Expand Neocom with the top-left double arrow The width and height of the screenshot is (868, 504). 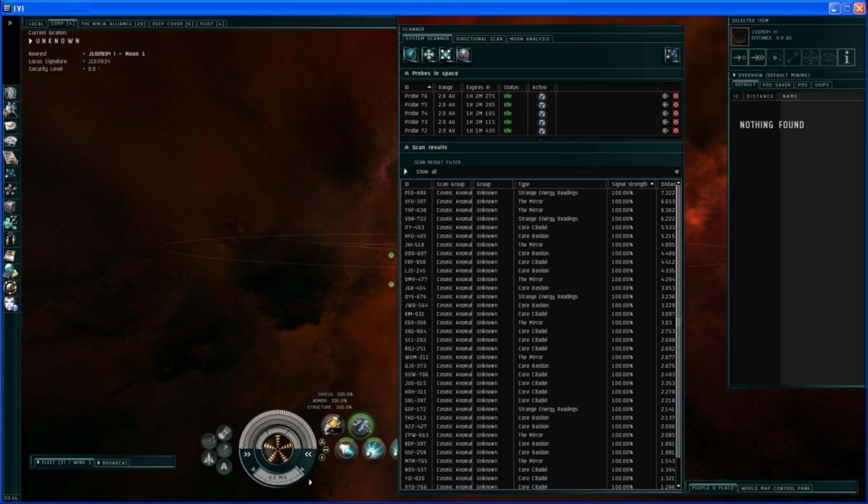[x=10, y=23]
